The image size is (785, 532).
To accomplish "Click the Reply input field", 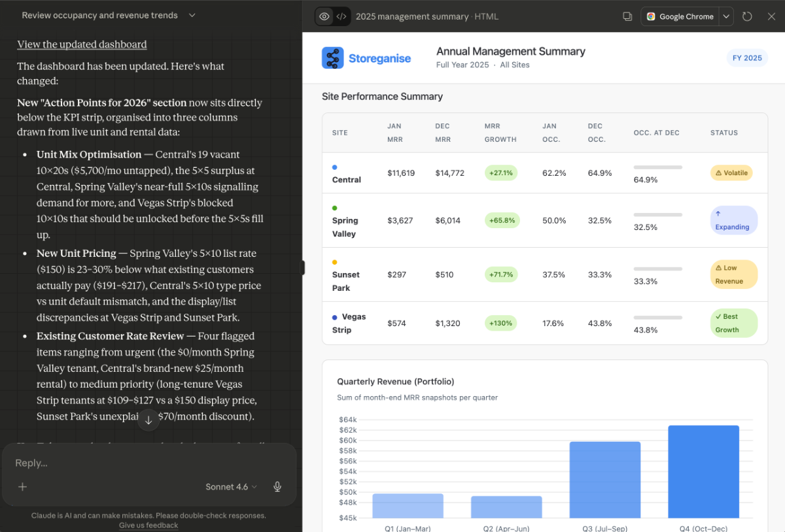I will pyautogui.click(x=98, y=463).
